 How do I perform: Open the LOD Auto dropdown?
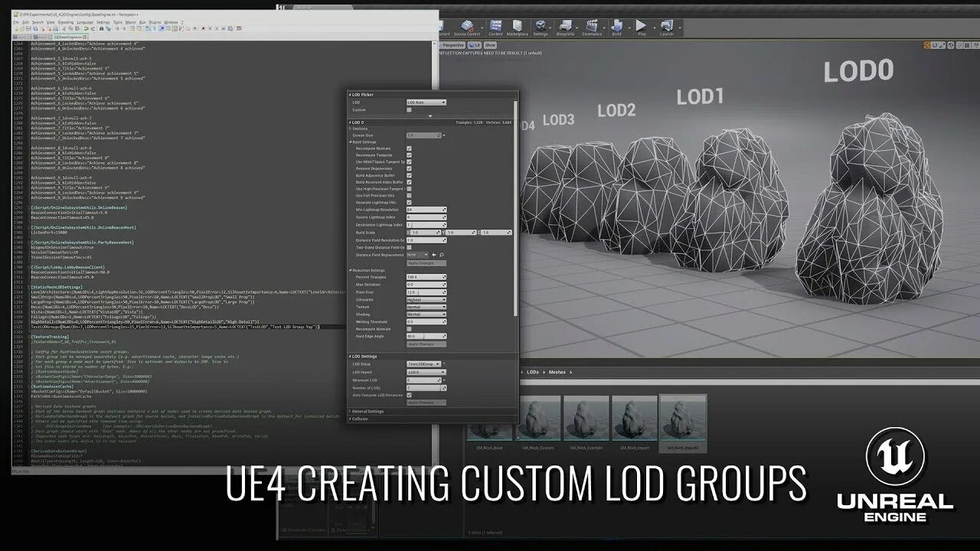coord(426,102)
